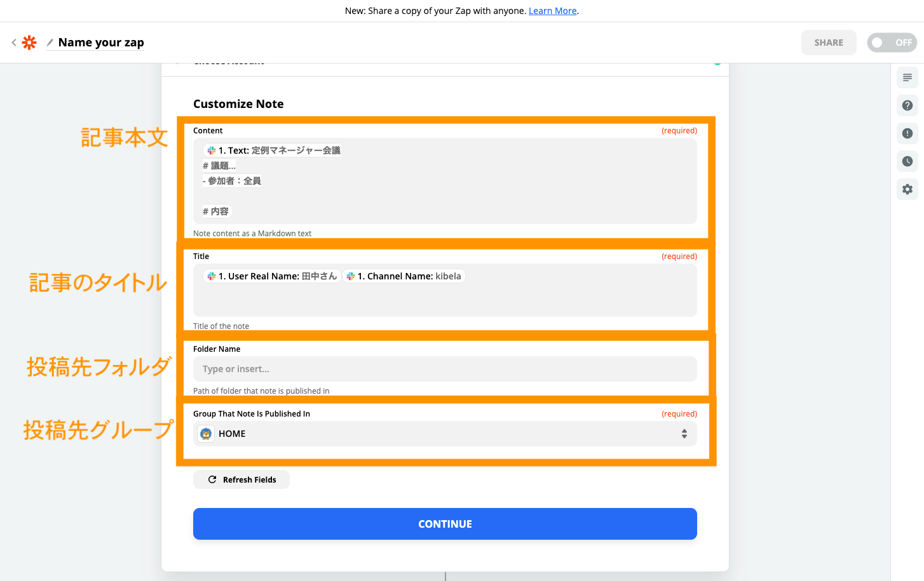924x581 pixels.
Task: Open the notes list icon in sidebar
Action: 907,77
